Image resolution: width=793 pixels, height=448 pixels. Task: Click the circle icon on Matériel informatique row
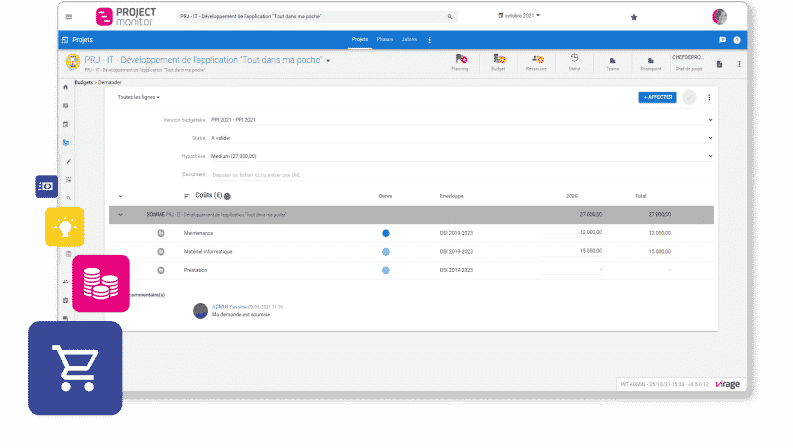pos(161,252)
